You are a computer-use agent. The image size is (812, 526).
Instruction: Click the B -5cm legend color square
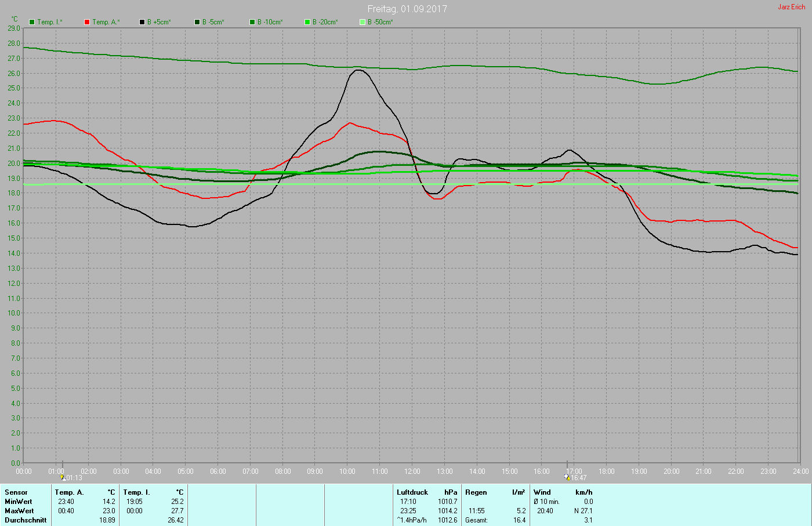coord(197,22)
